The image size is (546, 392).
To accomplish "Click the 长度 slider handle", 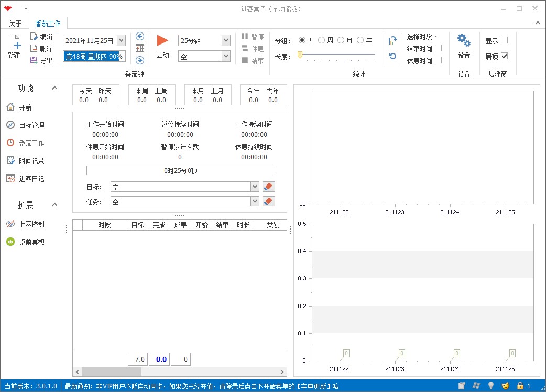I will 300,55.
